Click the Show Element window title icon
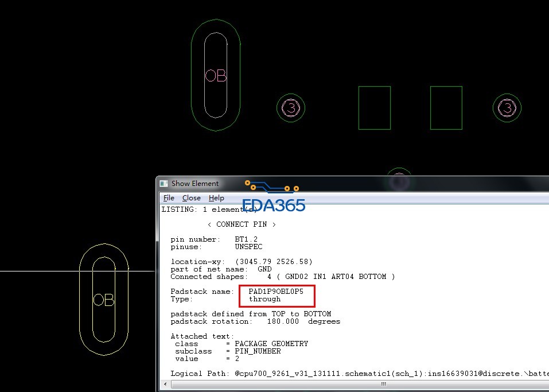This screenshot has height=392, width=549. click(x=163, y=184)
